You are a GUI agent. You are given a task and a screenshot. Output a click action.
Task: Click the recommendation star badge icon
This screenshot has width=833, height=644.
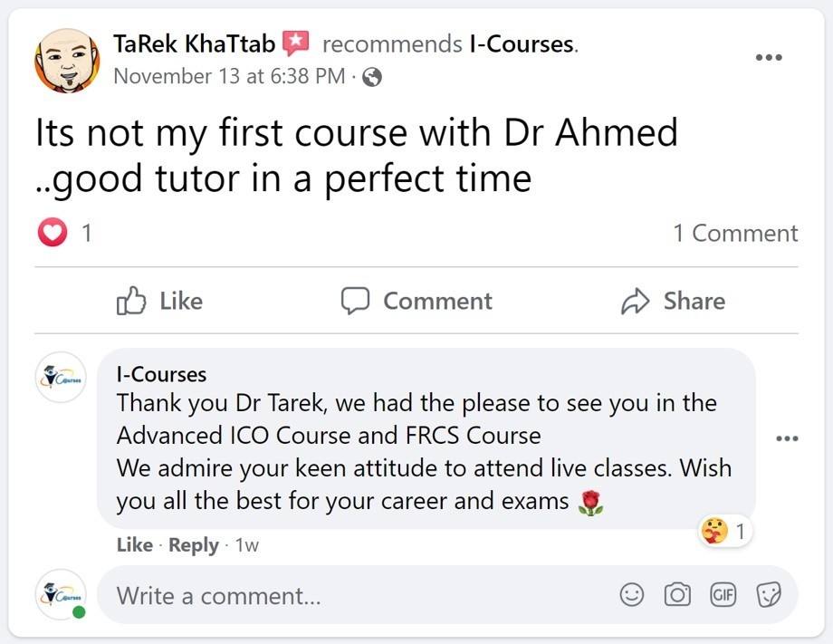tap(296, 43)
